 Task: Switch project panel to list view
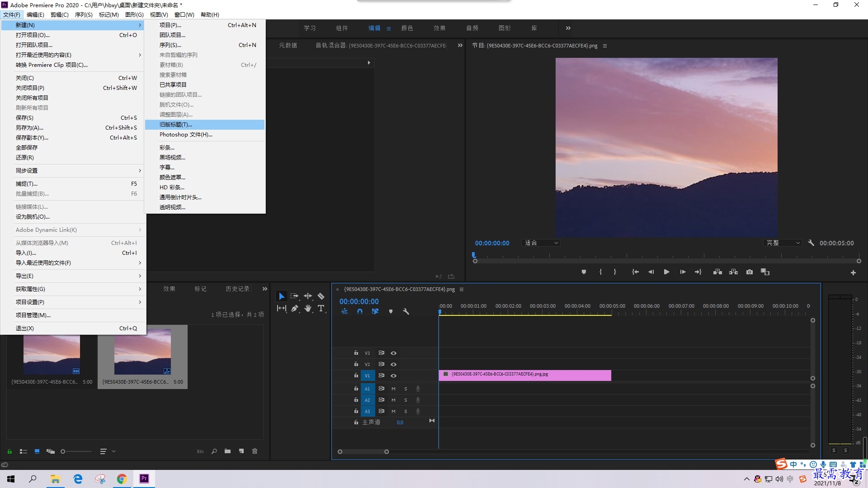coord(24,451)
